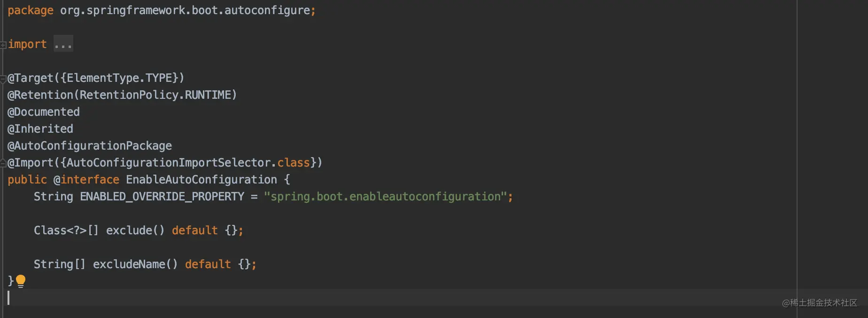Expand the collapsed import block fold marker
This screenshot has height=318, width=868.
coord(3,45)
